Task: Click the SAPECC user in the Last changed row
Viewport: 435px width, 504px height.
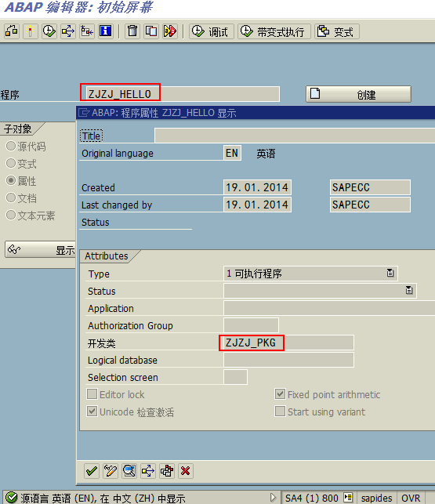Action: coord(370,205)
